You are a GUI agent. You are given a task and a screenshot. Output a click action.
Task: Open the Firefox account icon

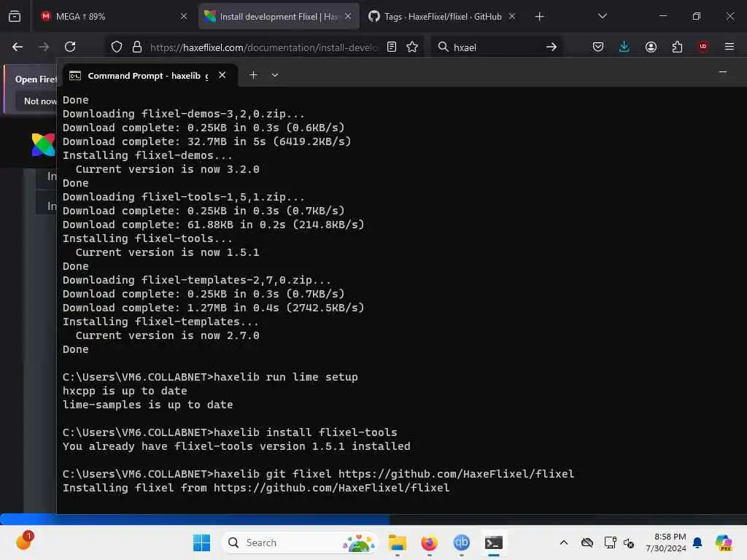(651, 47)
